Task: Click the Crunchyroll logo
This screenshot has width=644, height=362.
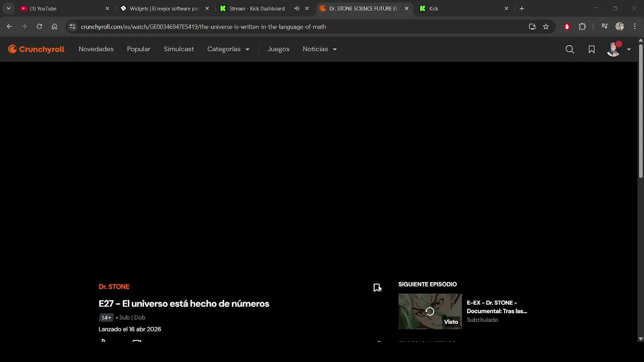Action: [36, 49]
